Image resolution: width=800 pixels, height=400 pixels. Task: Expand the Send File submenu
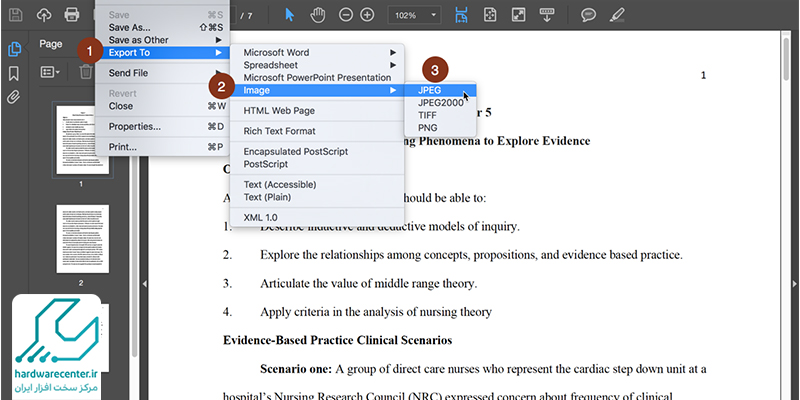click(x=162, y=73)
